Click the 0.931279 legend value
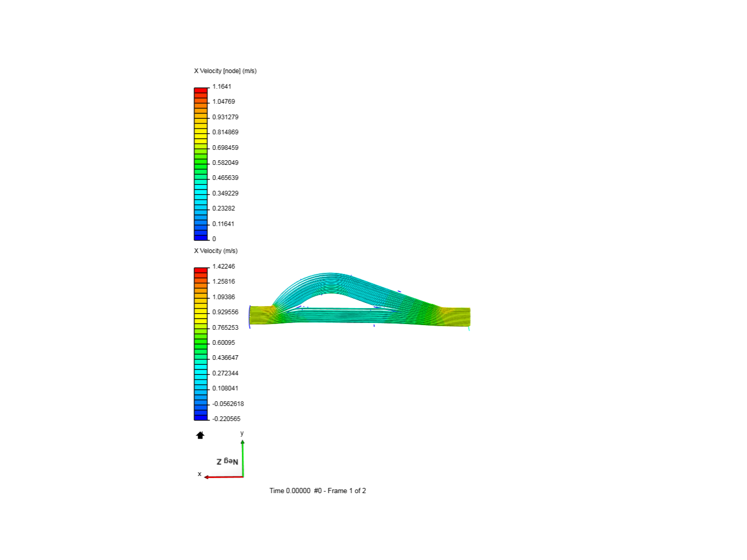 pyautogui.click(x=225, y=117)
